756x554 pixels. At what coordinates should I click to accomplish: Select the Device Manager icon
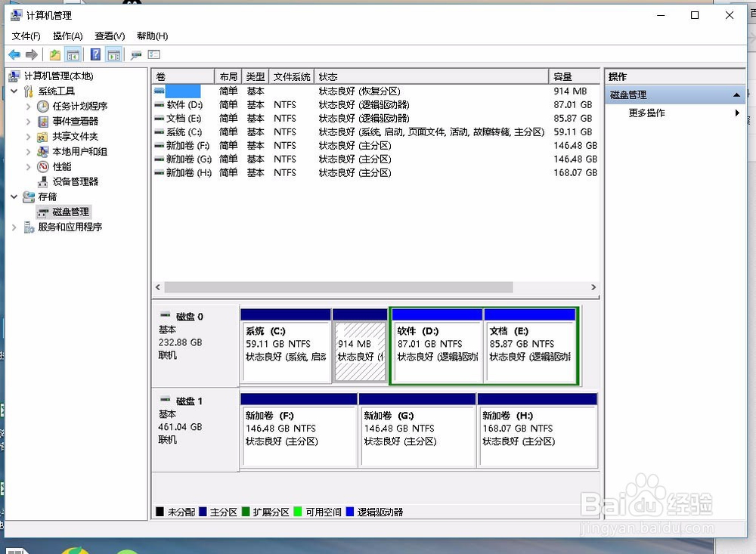(43, 182)
